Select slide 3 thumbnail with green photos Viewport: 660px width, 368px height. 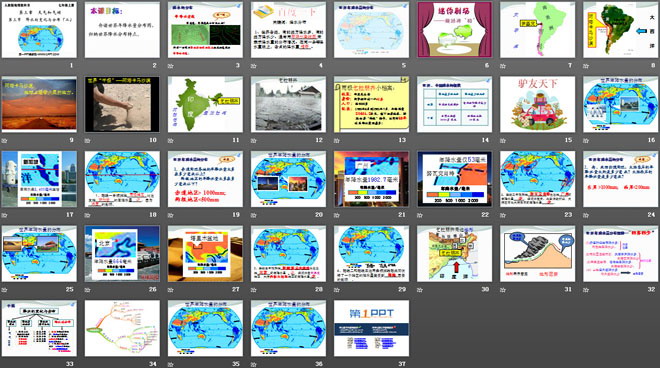click(205, 30)
